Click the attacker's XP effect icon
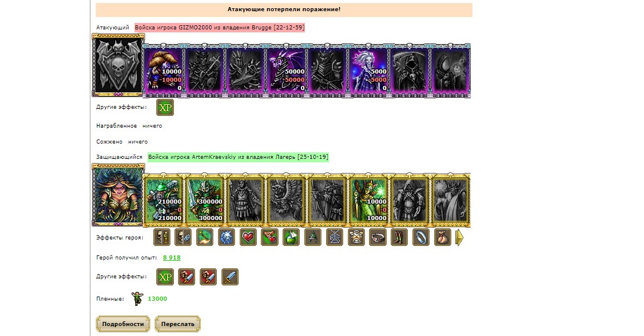Viewport: 644px width, 336px height. (x=165, y=107)
